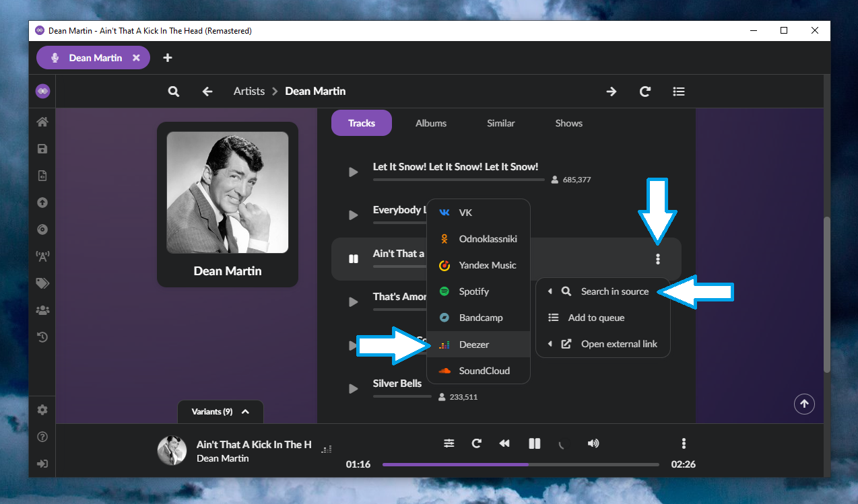Click the upload arrow icon in sidebar
This screenshot has width=858, height=504.
(x=42, y=203)
